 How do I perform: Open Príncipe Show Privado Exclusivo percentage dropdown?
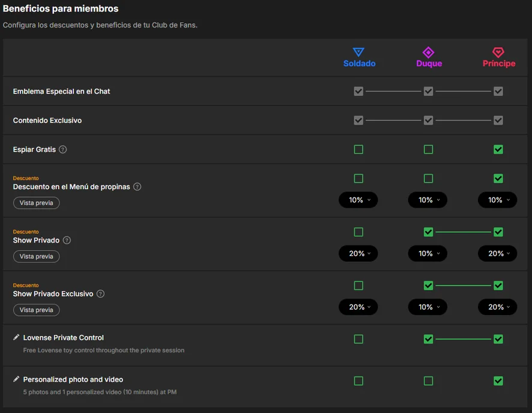pyautogui.click(x=497, y=307)
